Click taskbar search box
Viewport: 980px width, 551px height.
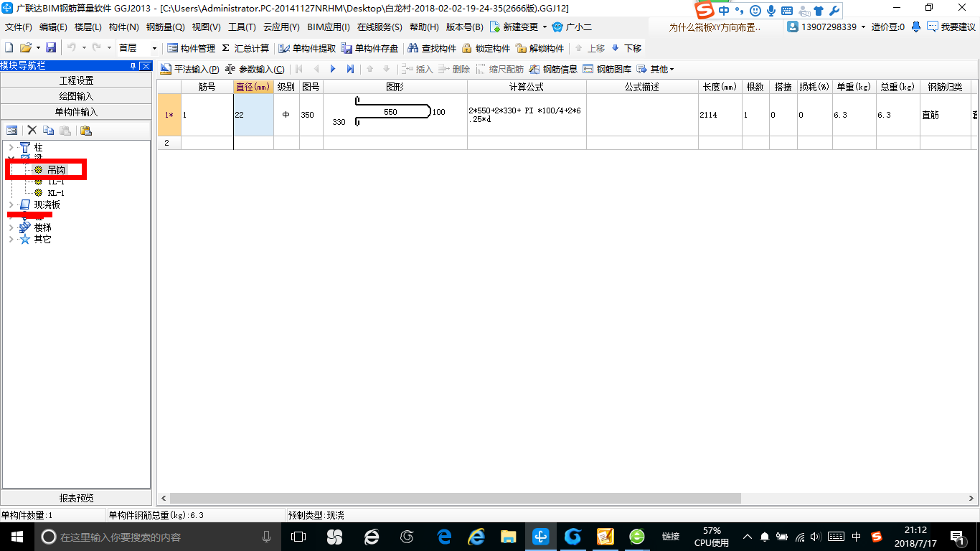click(x=159, y=537)
